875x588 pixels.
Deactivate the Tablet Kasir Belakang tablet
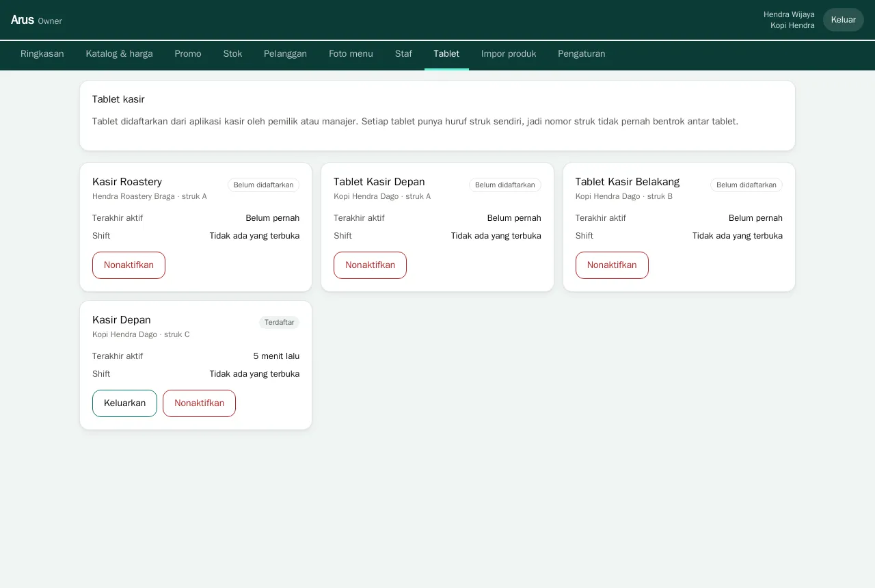612,265
